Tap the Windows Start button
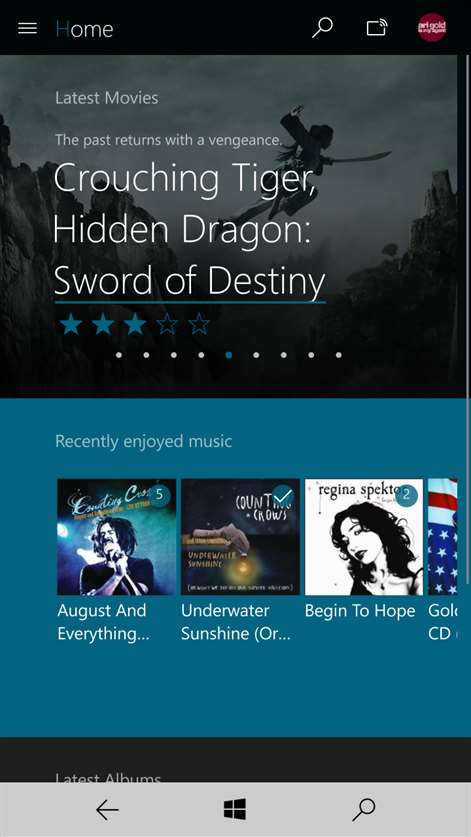 click(235, 809)
